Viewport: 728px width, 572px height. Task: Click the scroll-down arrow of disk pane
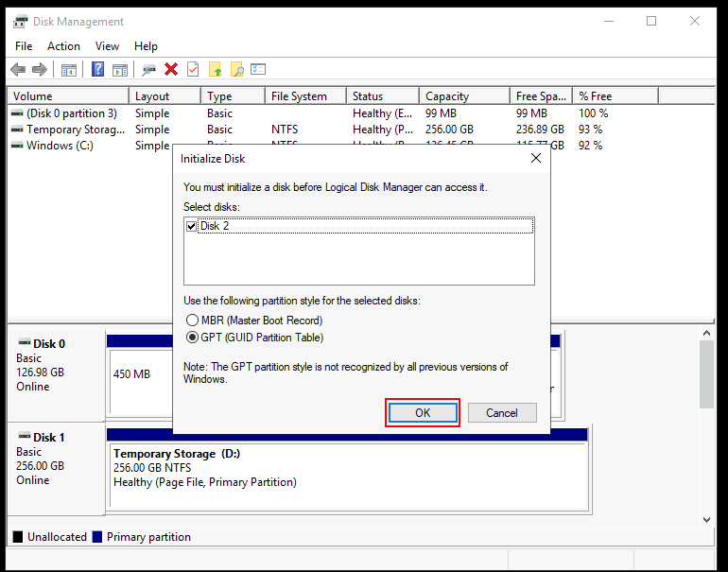(x=705, y=519)
